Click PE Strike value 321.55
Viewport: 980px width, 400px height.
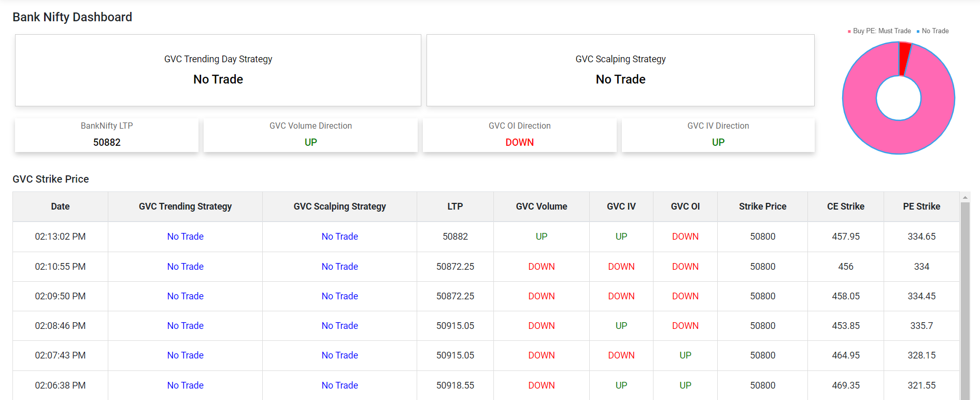coord(921,385)
